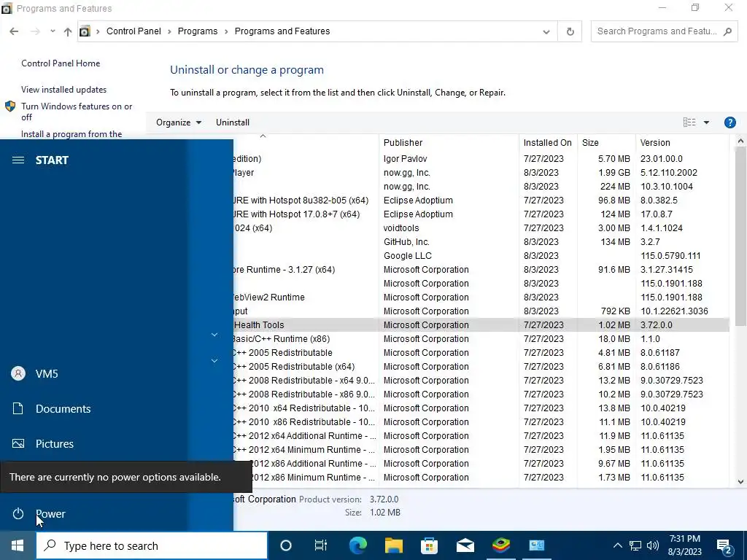The image size is (747, 560).
Task: Sort by Size column header
Action: coord(606,142)
